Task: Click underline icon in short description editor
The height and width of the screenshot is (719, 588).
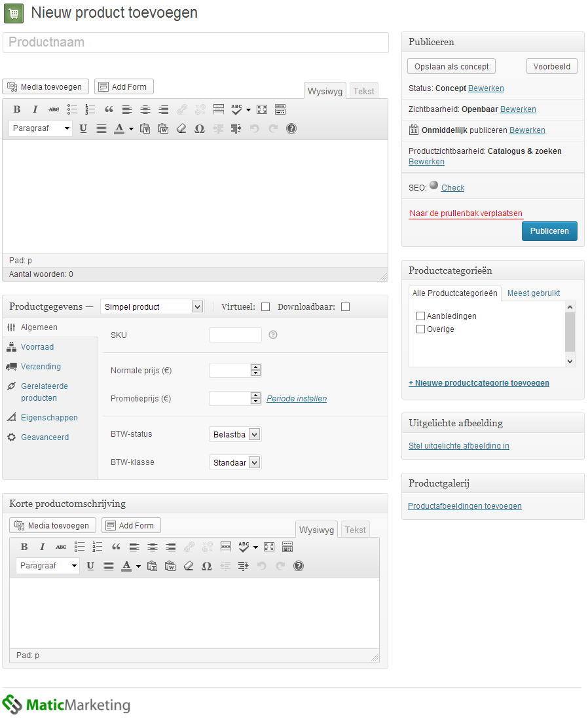Action: point(90,566)
